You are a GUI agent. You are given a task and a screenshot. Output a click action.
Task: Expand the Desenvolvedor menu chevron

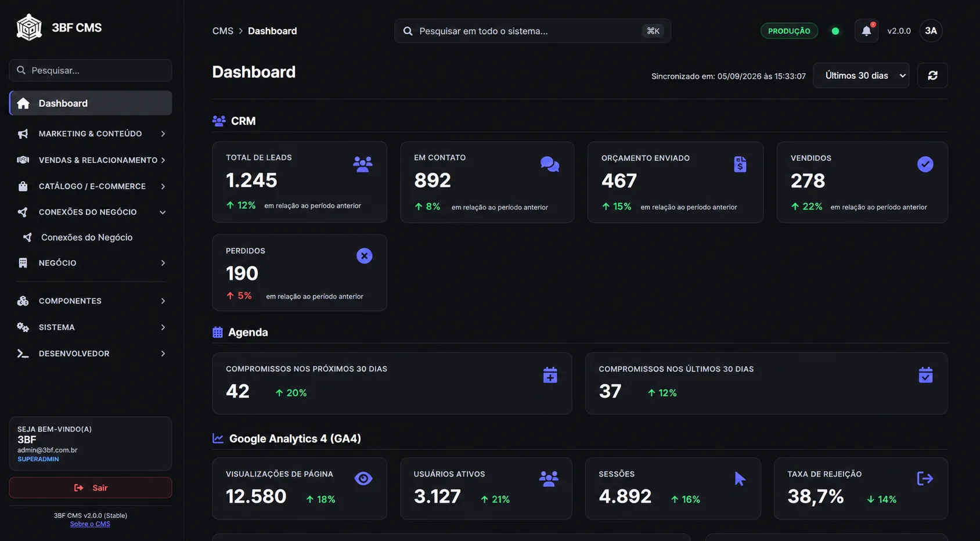click(x=163, y=354)
